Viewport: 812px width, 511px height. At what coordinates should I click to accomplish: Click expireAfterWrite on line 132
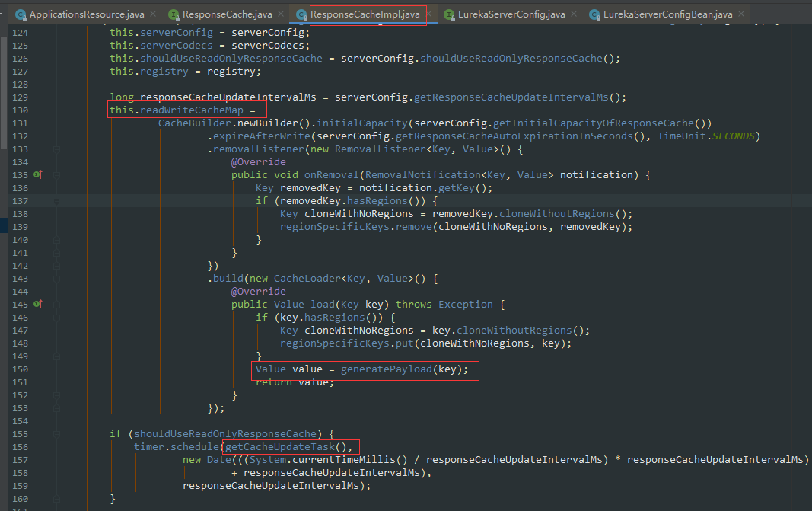262,136
